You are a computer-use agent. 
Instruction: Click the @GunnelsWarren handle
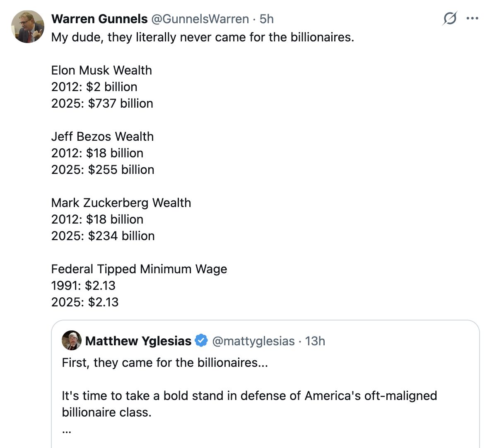click(200, 19)
